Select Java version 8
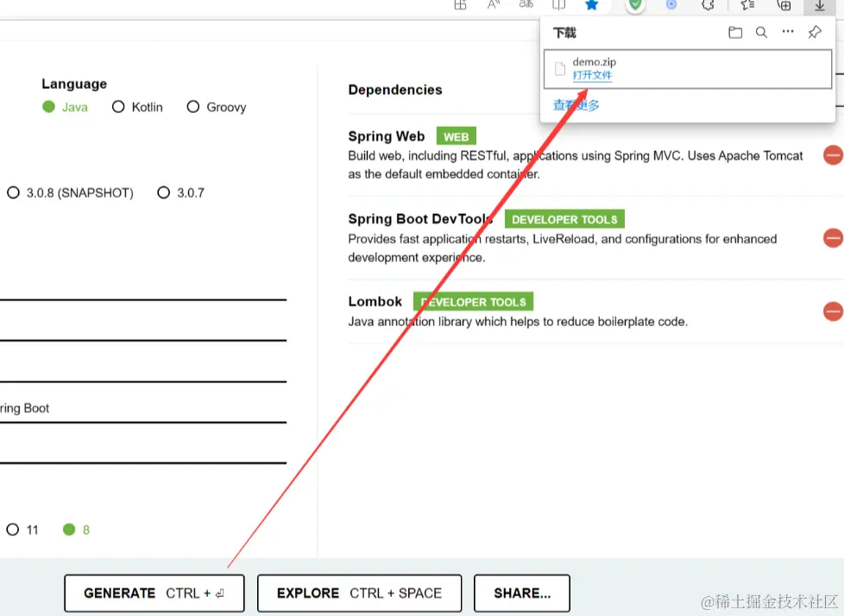The width and height of the screenshot is (844, 616). click(77, 530)
